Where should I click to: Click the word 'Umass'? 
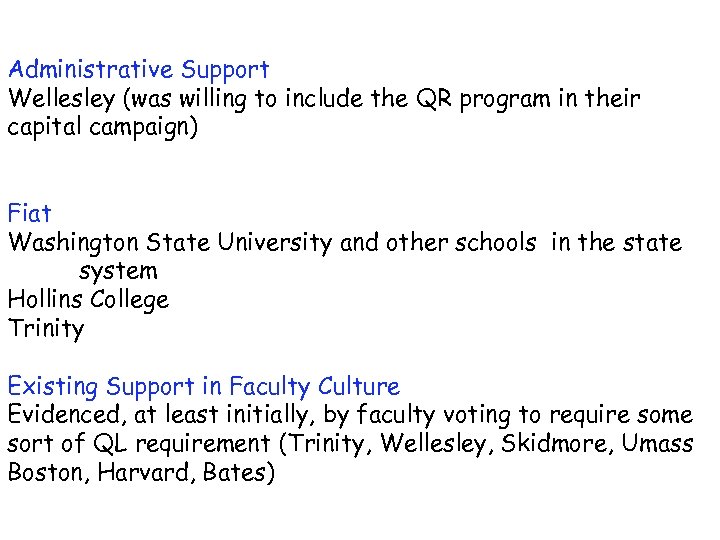pos(656,444)
